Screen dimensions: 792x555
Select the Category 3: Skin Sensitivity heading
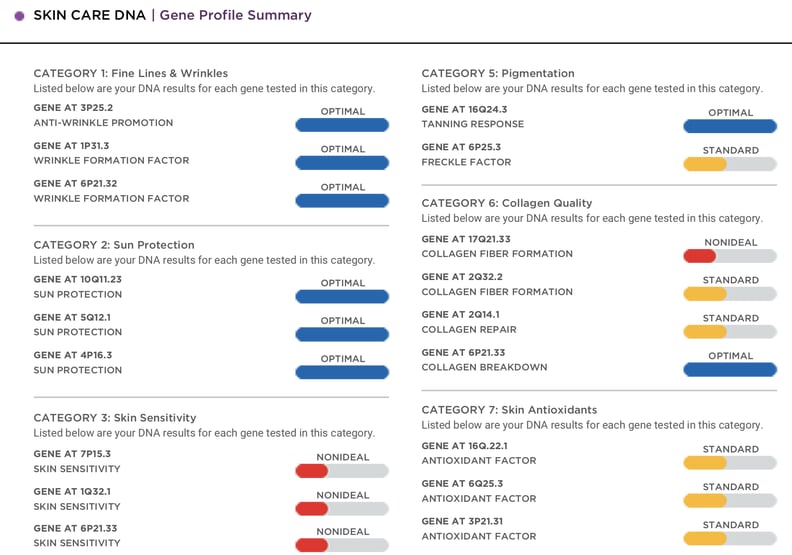pyautogui.click(x=115, y=418)
